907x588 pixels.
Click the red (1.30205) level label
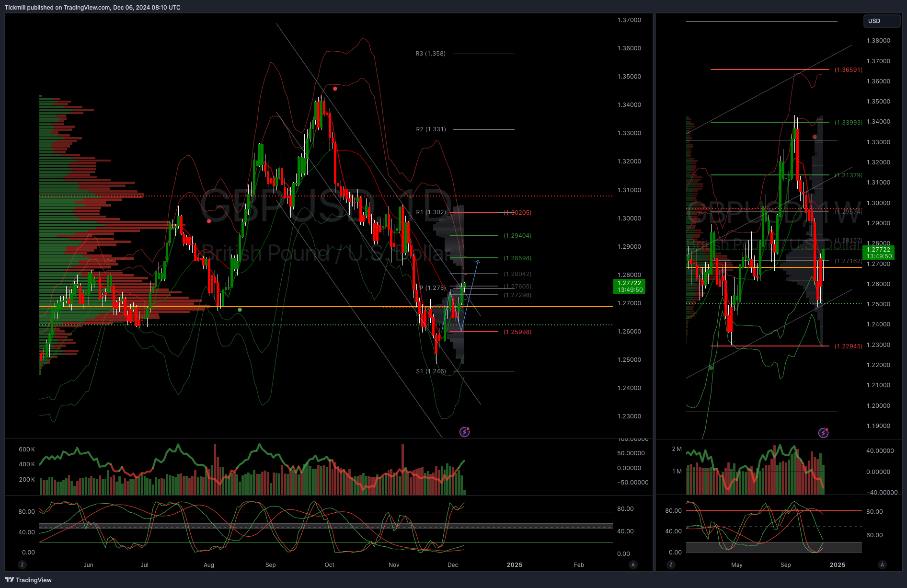pyautogui.click(x=517, y=213)
